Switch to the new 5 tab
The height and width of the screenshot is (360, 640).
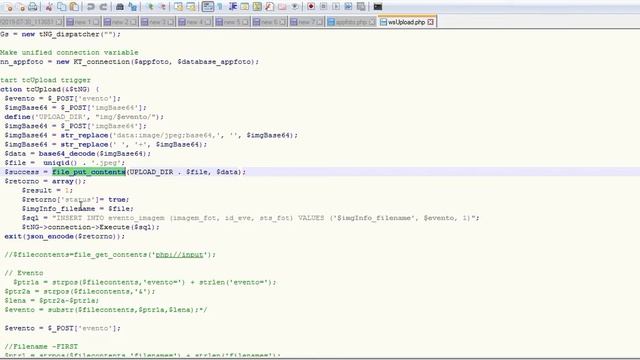coord(232,22)
